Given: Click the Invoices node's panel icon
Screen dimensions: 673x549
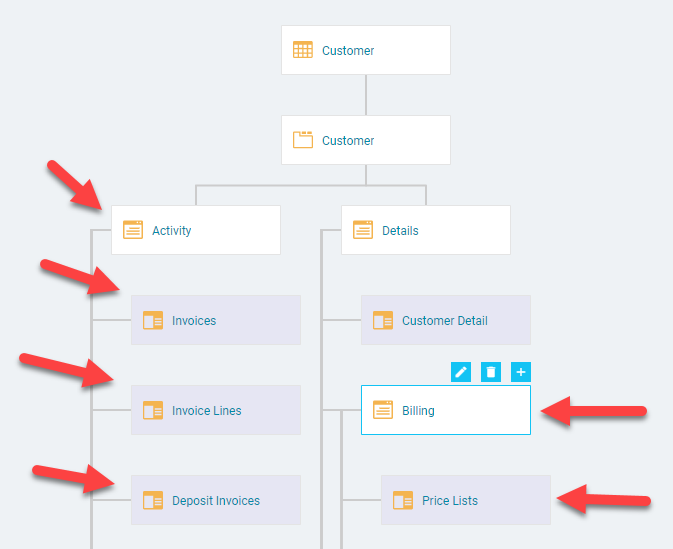Looking at the screenshot, I should pyautogui.click(x=153, y=320).
